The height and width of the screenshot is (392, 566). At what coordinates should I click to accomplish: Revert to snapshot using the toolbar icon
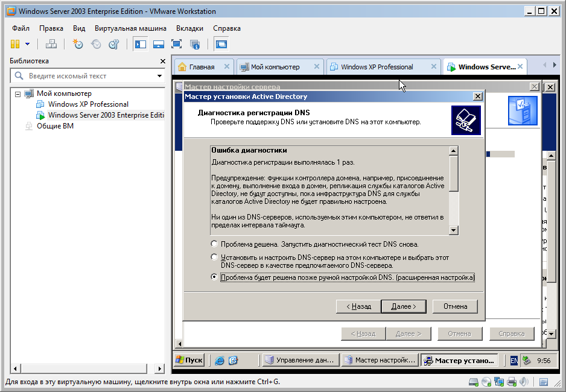tap(96, 45)
